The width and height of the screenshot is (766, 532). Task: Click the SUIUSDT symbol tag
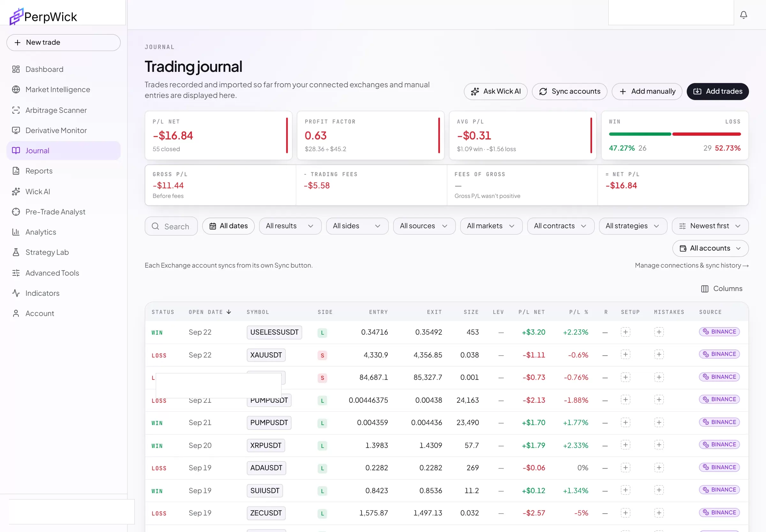(265, 490)
